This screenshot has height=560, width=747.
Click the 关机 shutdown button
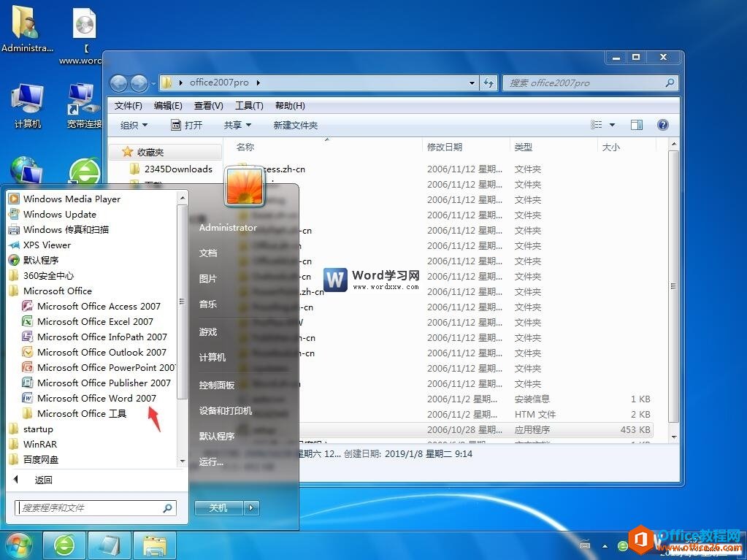pos(218,508)
